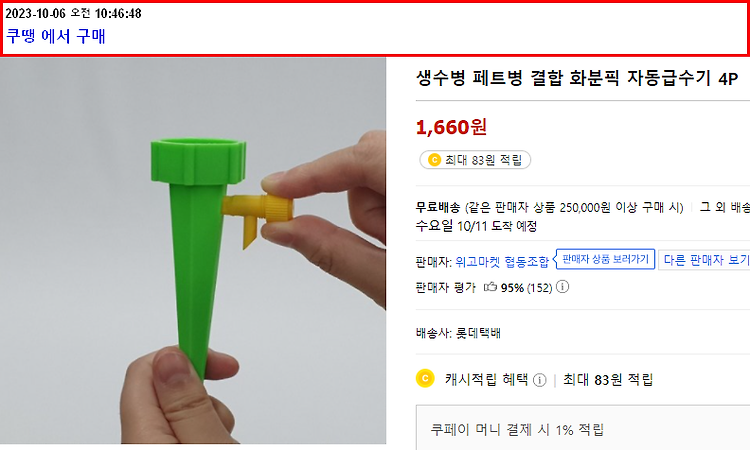
Task: Click small coin icon inside the 적립 badge under price
Action: [x=434, y=160]
